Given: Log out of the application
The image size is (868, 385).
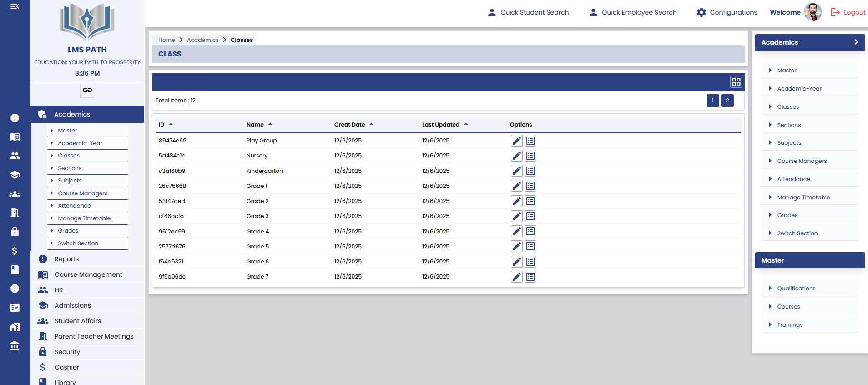Looking at the screenshot, I should pyautogui.click(x=848, y=12).
